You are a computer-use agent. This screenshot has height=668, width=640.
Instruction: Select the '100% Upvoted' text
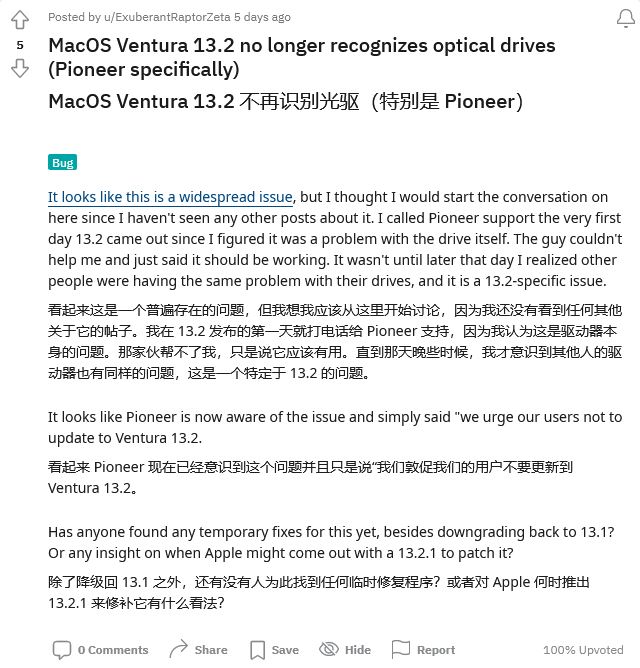583,650
